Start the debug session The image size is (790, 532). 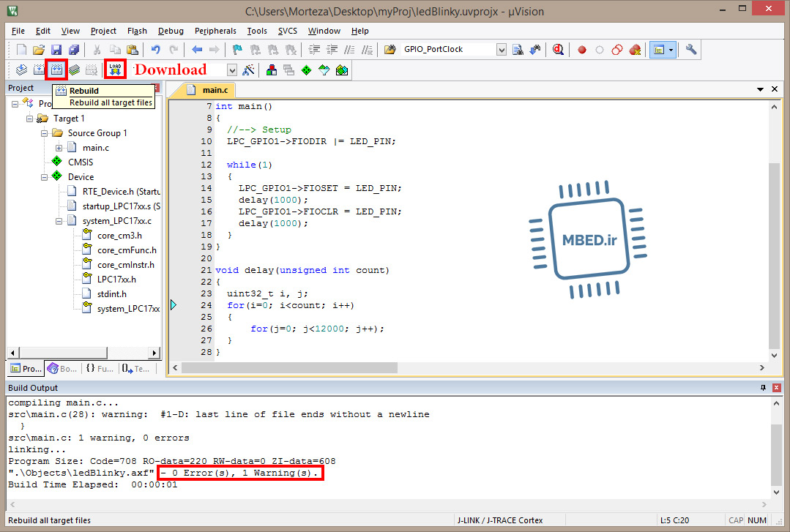coord(558,49)
